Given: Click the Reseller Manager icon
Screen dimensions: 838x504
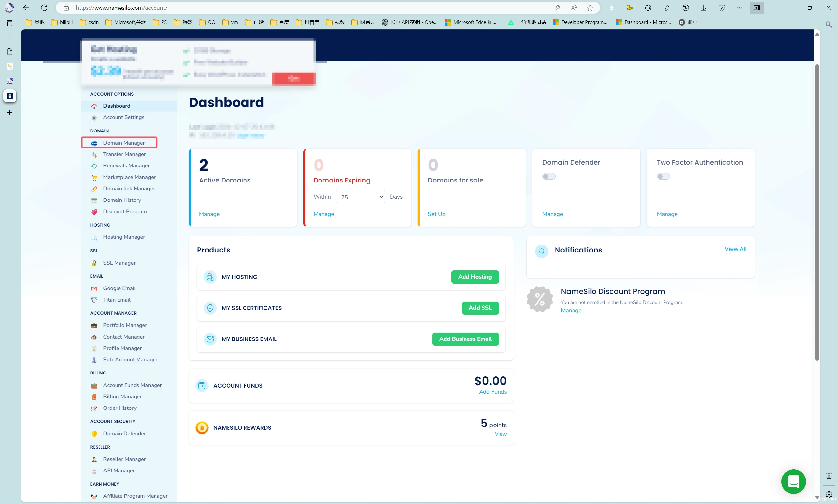Looking at the screenshot, I should (94, 459).
